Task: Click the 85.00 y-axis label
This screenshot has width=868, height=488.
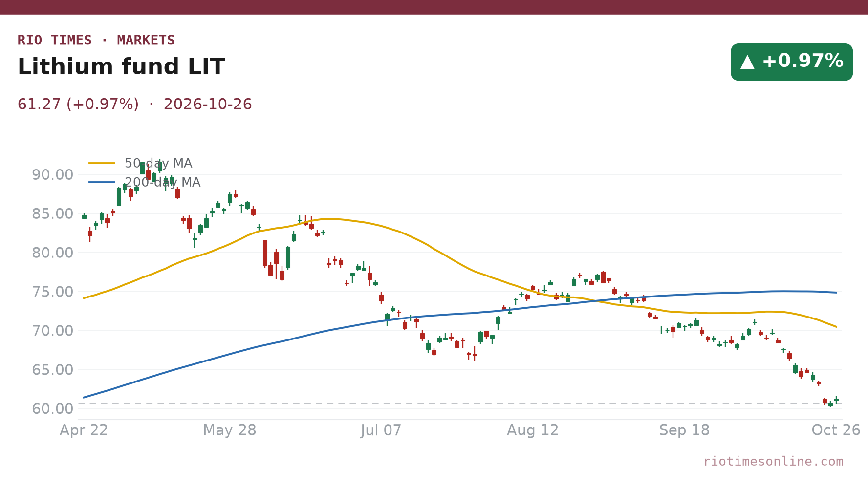Action: click(53, 213)
